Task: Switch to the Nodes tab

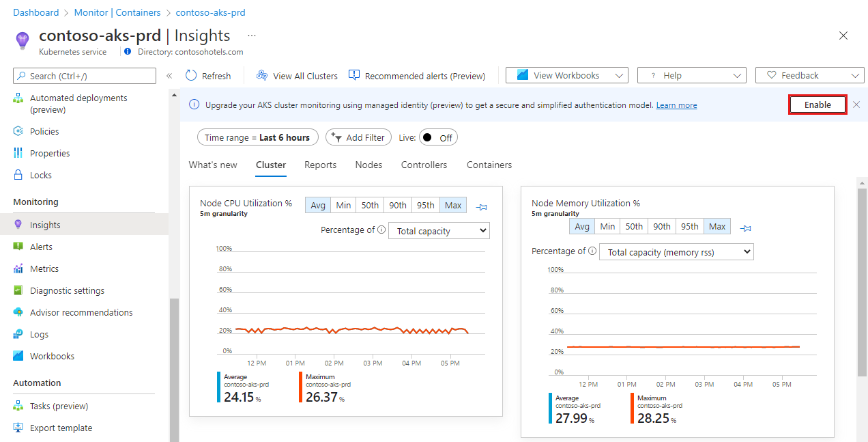Action: tap(368, 165)
